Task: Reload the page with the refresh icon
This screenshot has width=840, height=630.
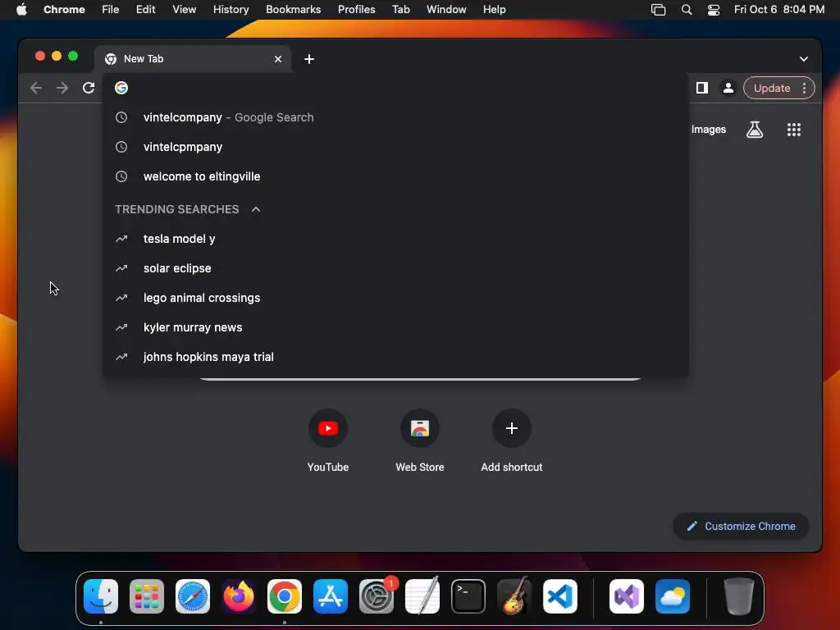Action: pyautogui.click(x=89, y=88)
